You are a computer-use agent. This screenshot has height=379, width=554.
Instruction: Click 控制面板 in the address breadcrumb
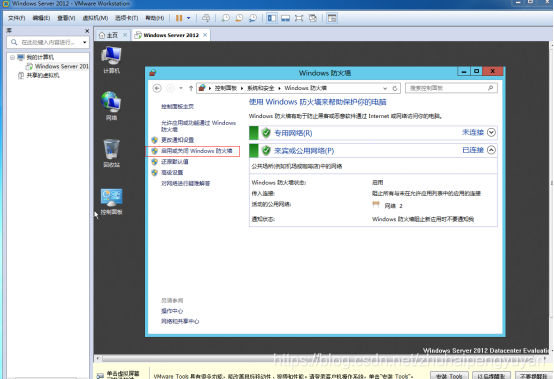point(225,88)
